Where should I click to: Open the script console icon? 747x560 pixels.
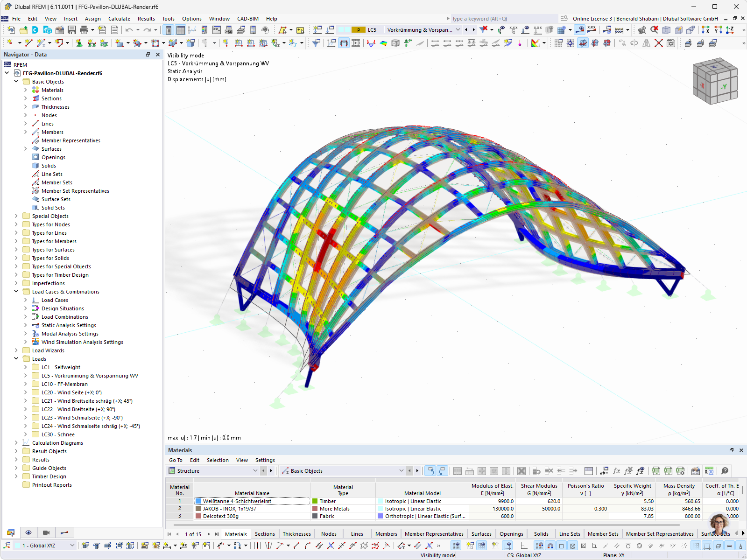(x=217, y=30)
